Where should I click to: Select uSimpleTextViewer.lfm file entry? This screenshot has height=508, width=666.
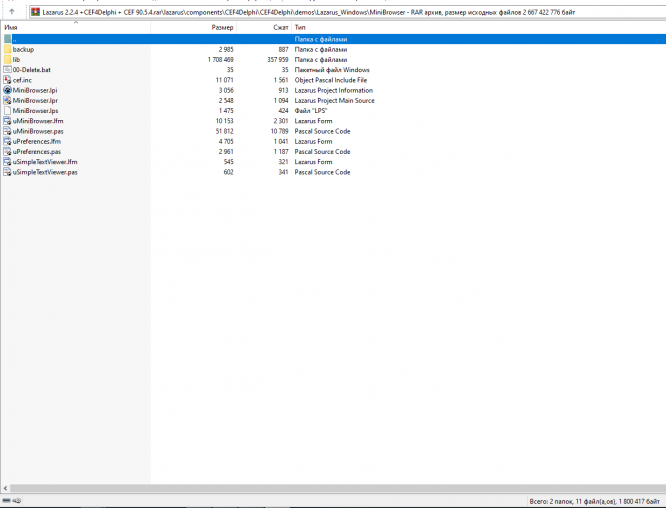coord(45,162)
